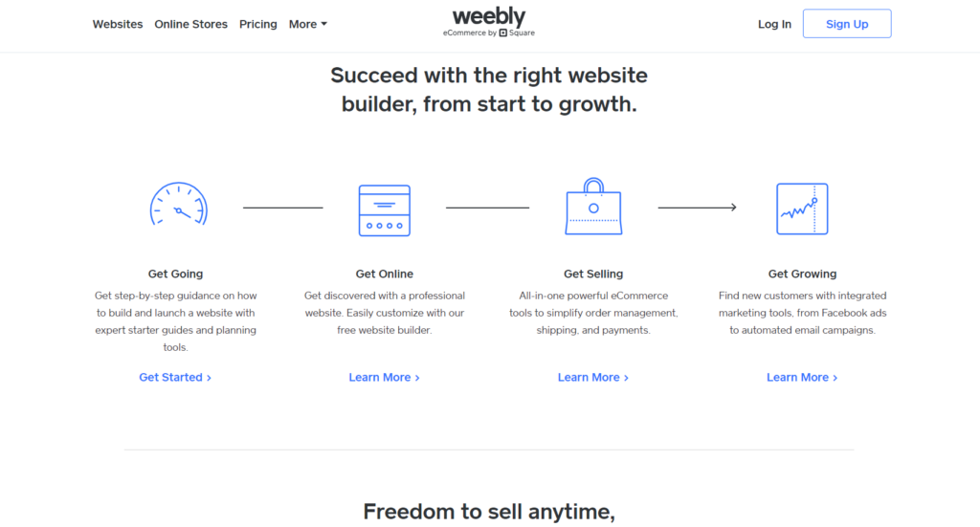Go to the Pricing page
This screenshot has width=980, height=527.
pos(258,24)
